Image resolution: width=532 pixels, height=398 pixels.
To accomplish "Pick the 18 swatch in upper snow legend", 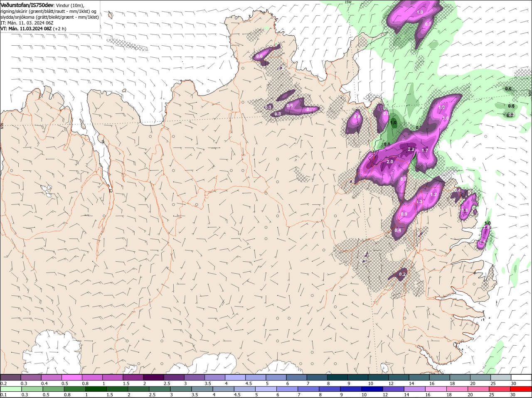I will pos(461,377).
